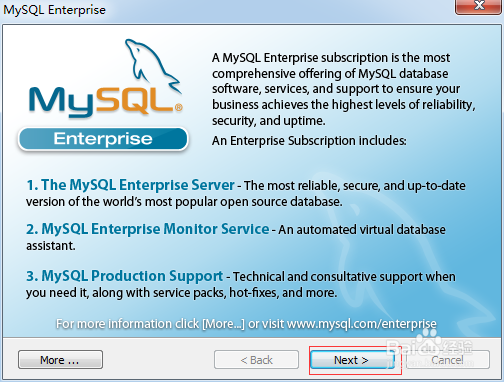Click the Next > button

(352, 360)
